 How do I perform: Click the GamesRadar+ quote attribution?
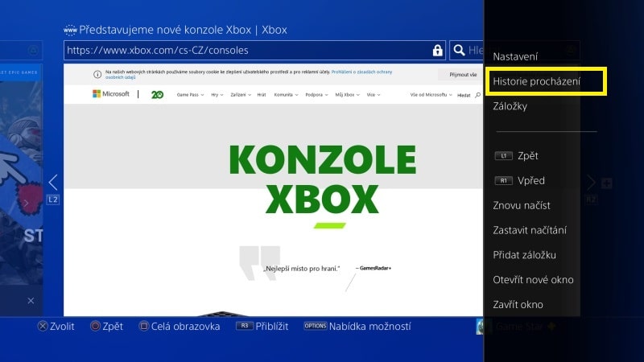[374, 268]
